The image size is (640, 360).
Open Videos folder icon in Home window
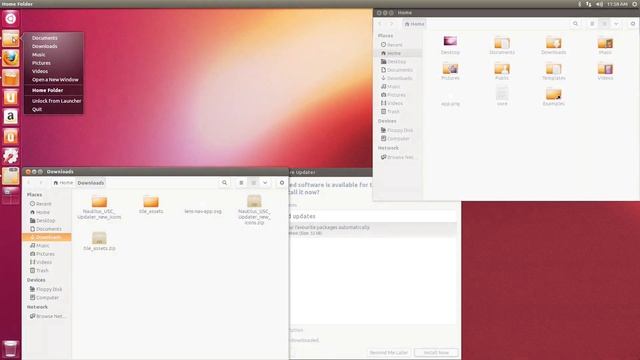click(605, 71)
